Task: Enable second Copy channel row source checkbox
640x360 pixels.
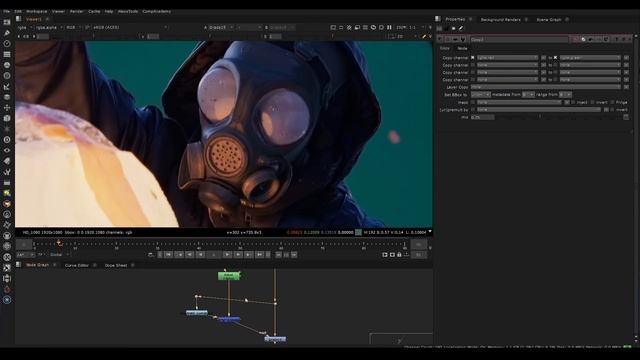Action: click(x=473, y=65)
